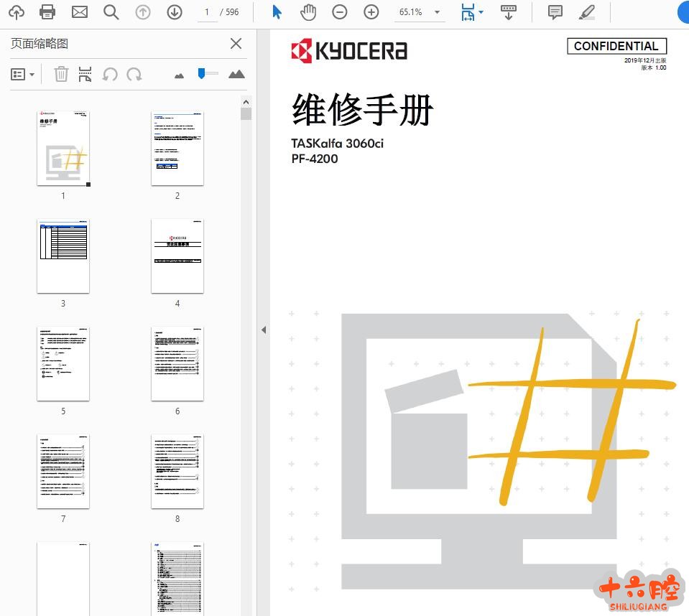Image resolution: width=689 pixels, height=616 pixels.
Task: Collapse the left navigation pane arrow
Action: 263,330
